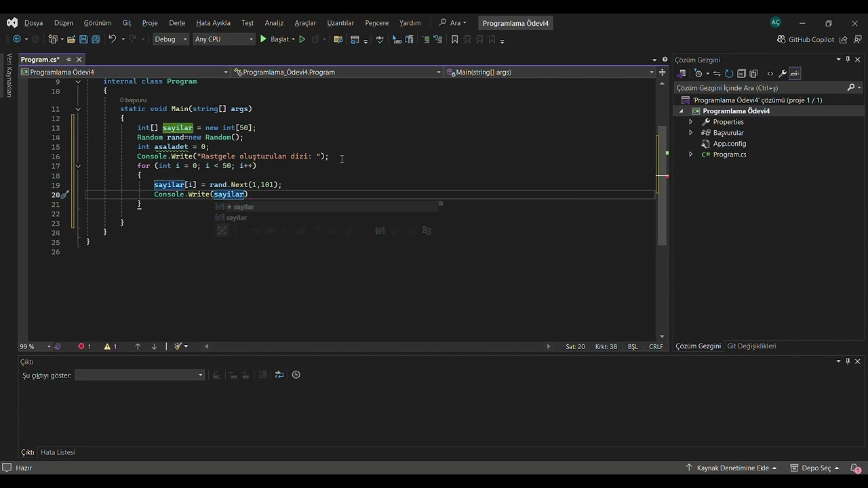
Task: Open the Uzantılar menu
Action: [x=340, y=23]
